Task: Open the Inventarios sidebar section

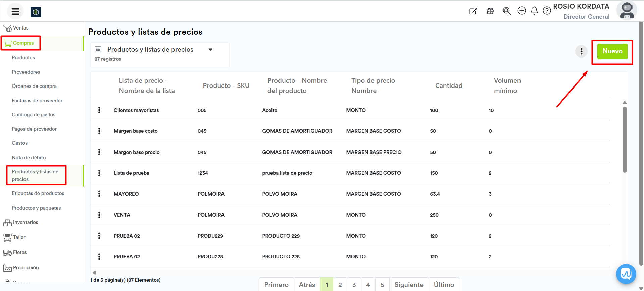Action: (26, 222)
